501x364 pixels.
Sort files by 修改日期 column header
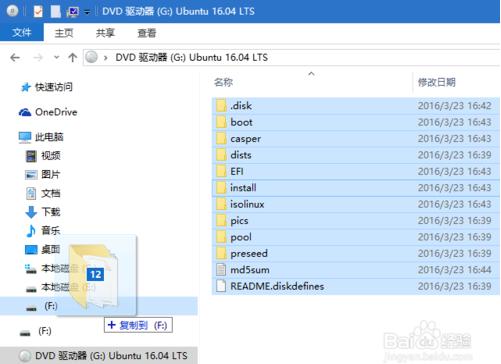click(437, 82)
